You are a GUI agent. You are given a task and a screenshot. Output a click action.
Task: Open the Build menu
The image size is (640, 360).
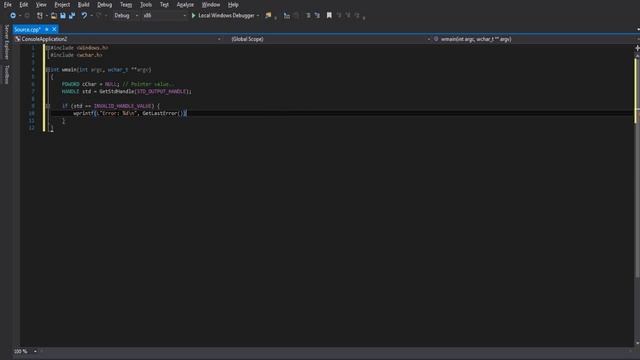pyautogui.click(x=83, y=4)
